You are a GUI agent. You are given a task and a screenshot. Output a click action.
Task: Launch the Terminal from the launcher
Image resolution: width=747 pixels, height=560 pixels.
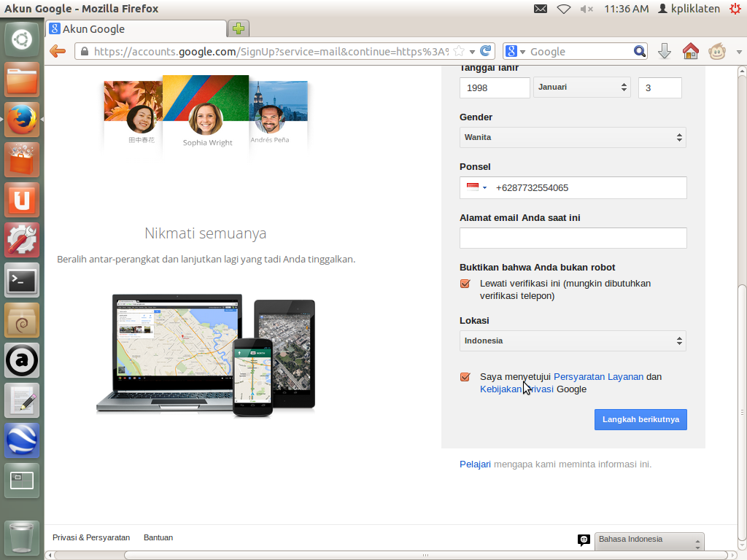pyautogui.click(x=22, y=280)
